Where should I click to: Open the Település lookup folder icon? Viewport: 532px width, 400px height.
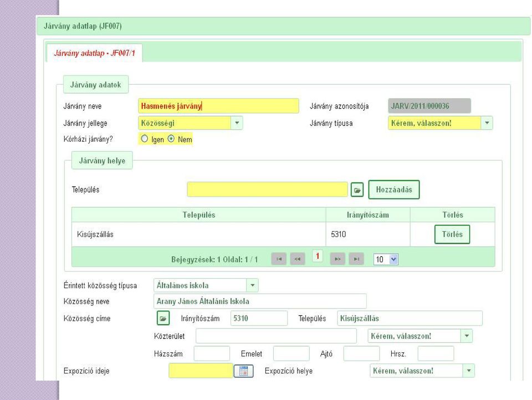pos(357,190)
